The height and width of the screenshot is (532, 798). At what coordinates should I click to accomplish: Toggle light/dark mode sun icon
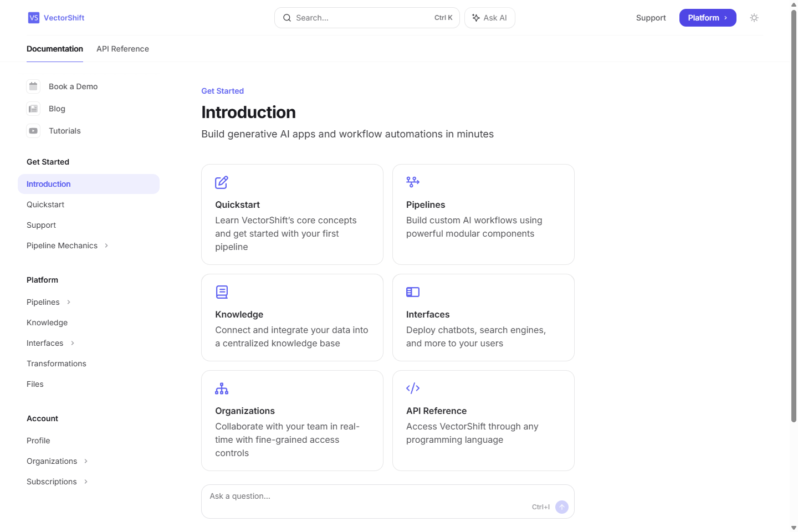(x=754, y=18)
